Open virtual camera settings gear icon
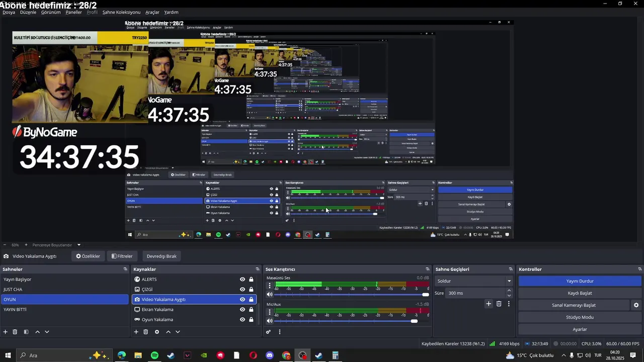Screen dimensions: 644x362 (636, 305)
